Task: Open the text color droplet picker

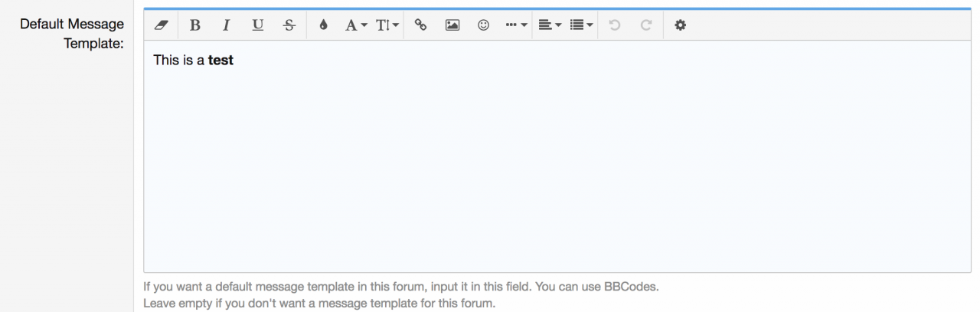Action: pyautogui.click(x=323, y=25)
